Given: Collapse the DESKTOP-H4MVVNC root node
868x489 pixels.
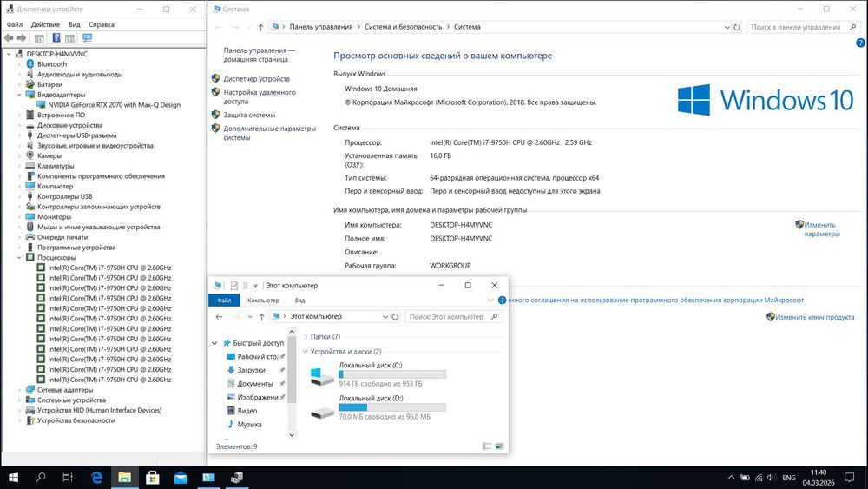Looking at the screenshot, I should 9,54.
